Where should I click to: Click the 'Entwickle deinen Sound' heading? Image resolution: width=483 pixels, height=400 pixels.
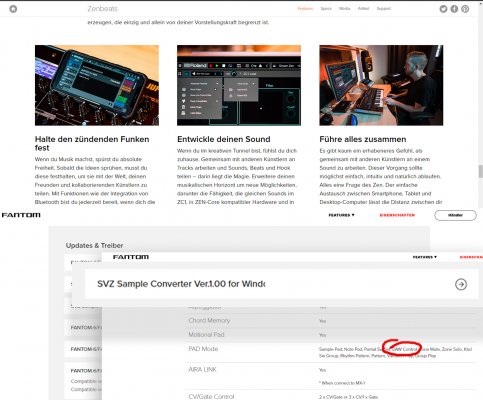click(224, 139)
